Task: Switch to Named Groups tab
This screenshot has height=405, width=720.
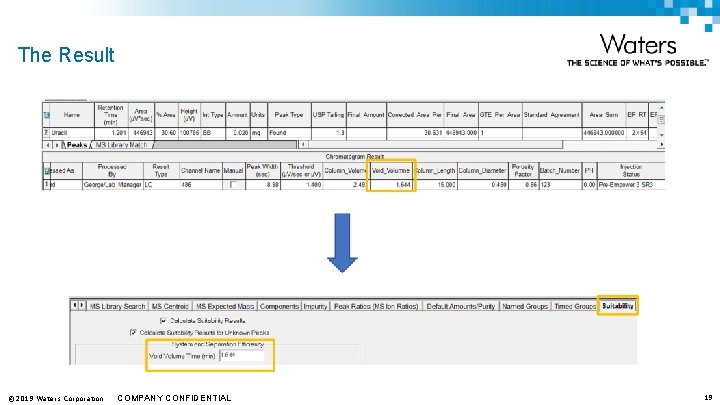Action: click(x=525, y=306)
